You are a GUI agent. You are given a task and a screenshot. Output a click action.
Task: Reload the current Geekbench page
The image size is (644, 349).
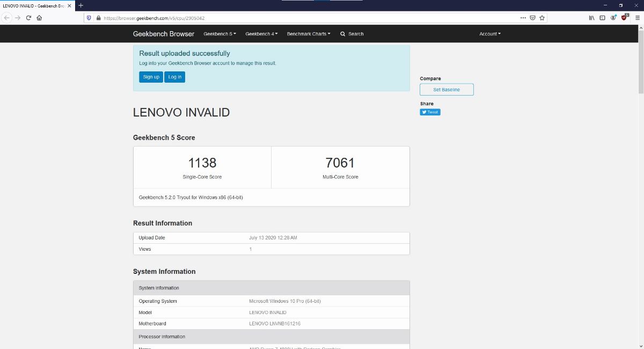(28, 18)
